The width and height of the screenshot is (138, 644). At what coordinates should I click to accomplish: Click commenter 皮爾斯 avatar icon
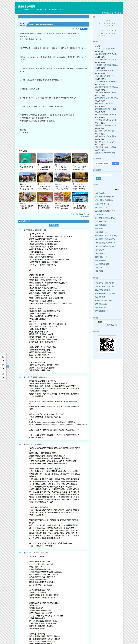pos(25,230)
